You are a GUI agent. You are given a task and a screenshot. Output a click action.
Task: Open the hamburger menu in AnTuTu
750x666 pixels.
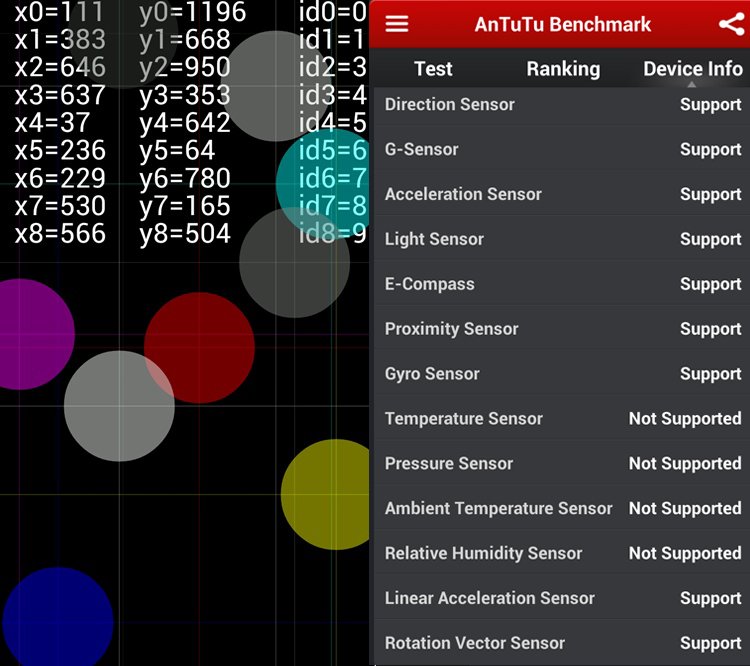click(x=397, y=24)
